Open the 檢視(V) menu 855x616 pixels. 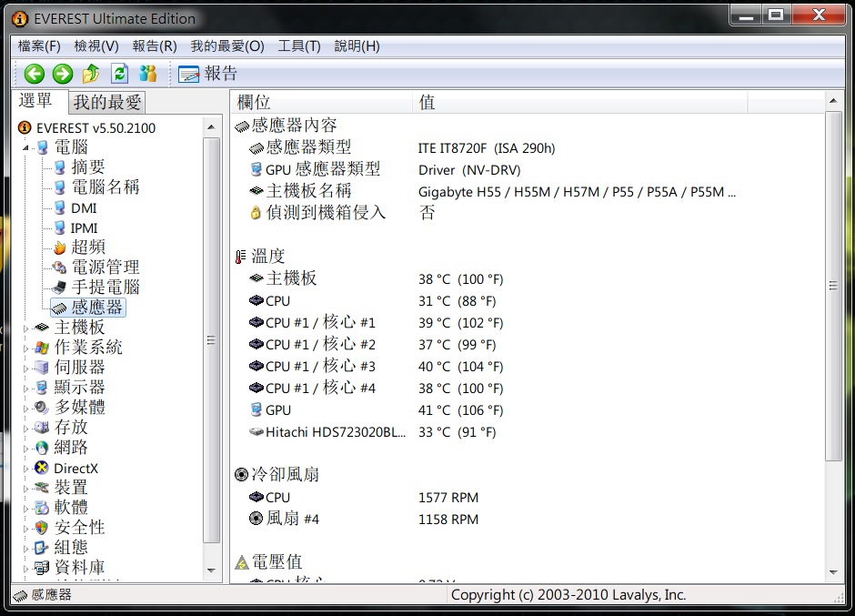point(96,46)
